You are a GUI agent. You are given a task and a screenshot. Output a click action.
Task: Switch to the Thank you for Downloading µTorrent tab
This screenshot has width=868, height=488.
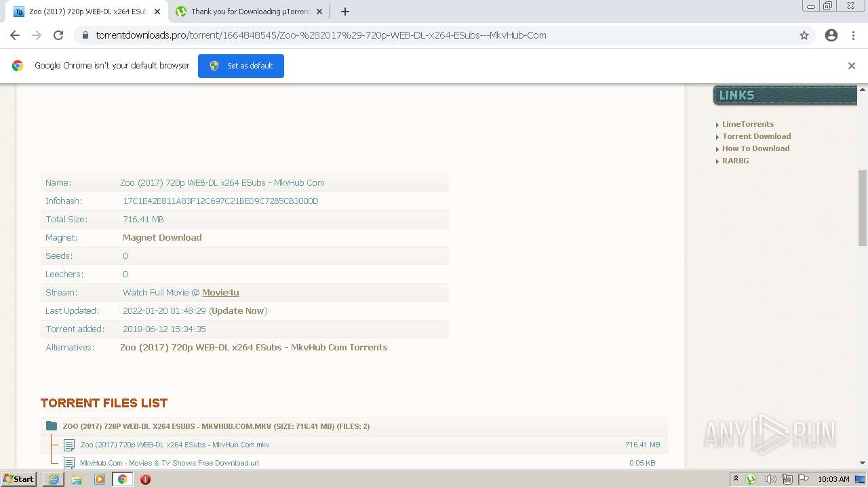(248, 12)
